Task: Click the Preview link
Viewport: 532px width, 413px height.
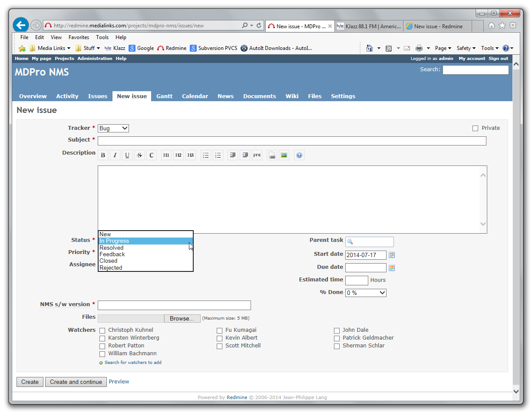Action: point(119,382)
